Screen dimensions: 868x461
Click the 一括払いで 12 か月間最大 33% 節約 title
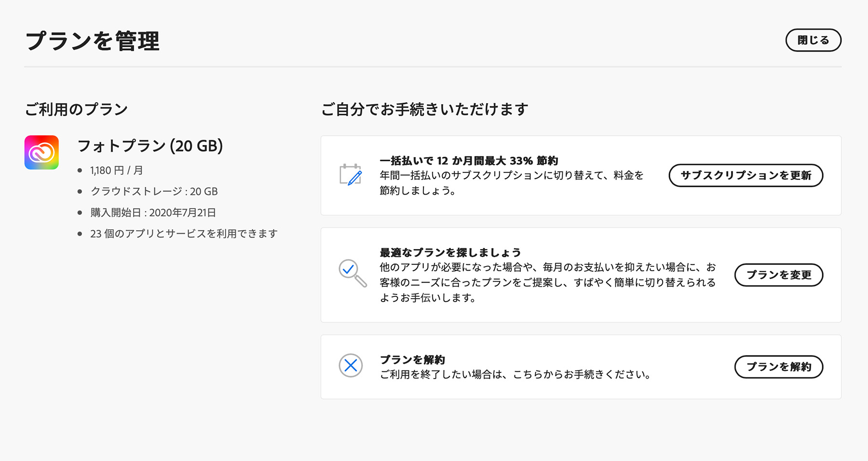[x=468, y=161]
